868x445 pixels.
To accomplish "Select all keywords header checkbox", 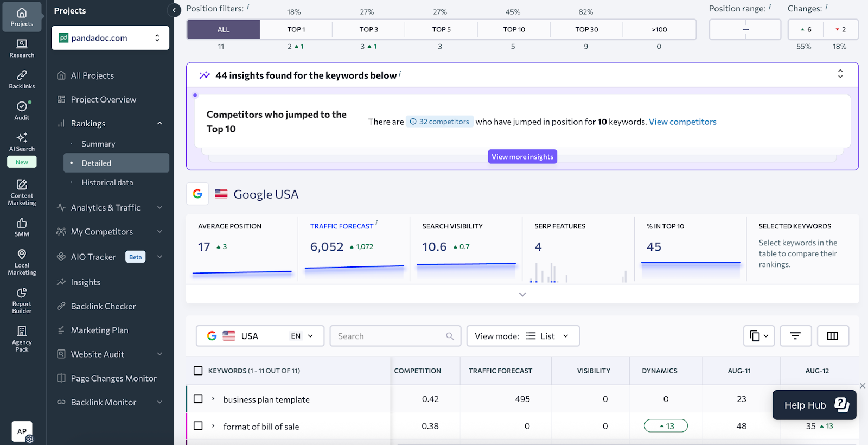I will (x=198, y=371).
